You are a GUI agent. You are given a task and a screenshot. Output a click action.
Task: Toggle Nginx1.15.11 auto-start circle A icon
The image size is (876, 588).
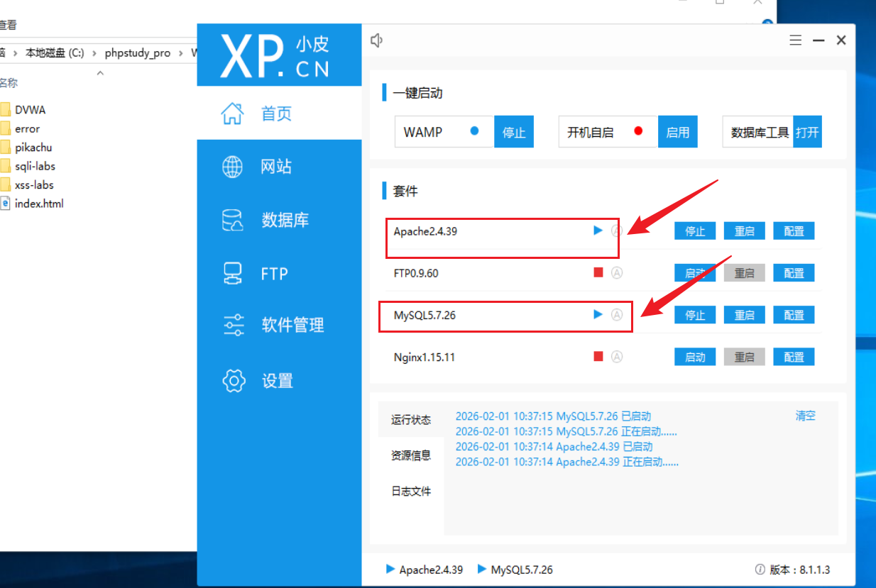coord(617,356)
